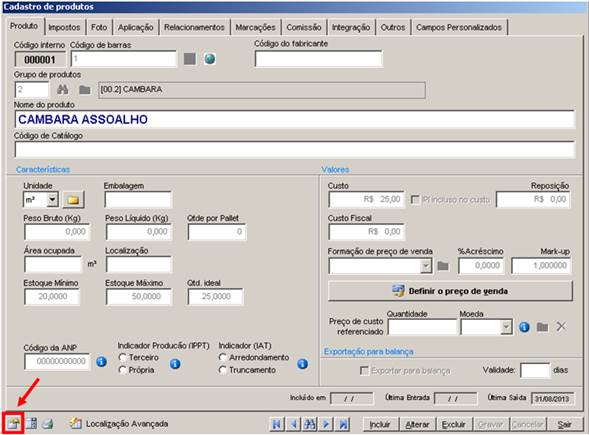Click the gray barcode generator square icon

click(190, 59)
